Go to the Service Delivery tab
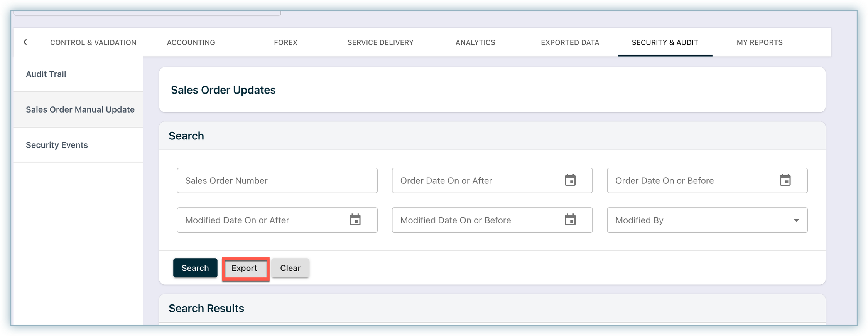Viewport: 868px width, 336px height. [380, 42]
